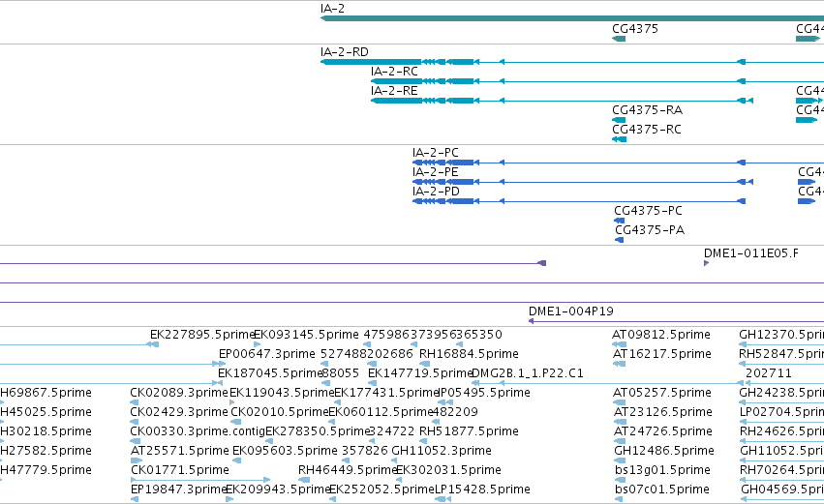Click the AT05257.5prime label
Viewport: 824px width, 504px height.
(662, 393)
